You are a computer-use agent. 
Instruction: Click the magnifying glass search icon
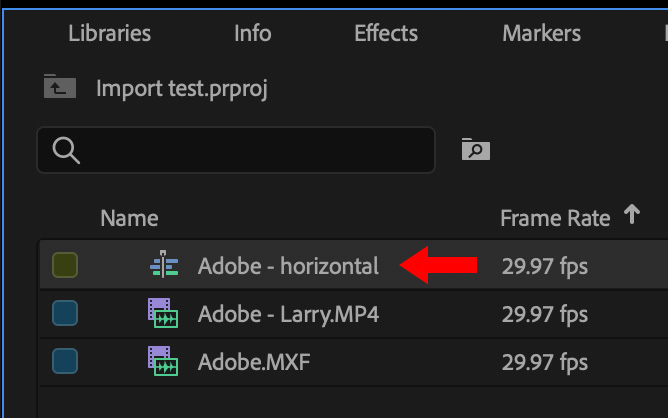[x=66, y=150]
